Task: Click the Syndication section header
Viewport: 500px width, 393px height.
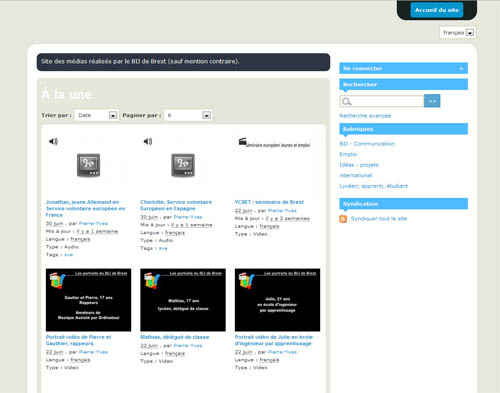Action: (x=403, y=204)
